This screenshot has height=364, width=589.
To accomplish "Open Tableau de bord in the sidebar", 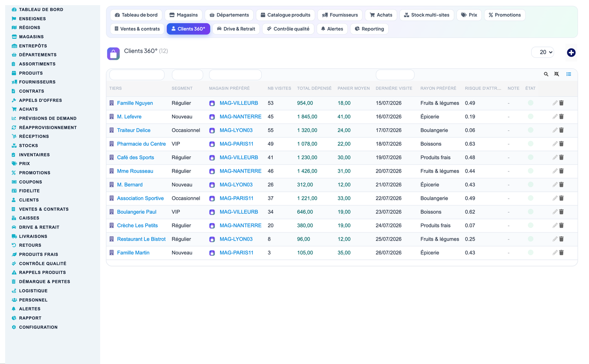I will [x=41, y=9].
